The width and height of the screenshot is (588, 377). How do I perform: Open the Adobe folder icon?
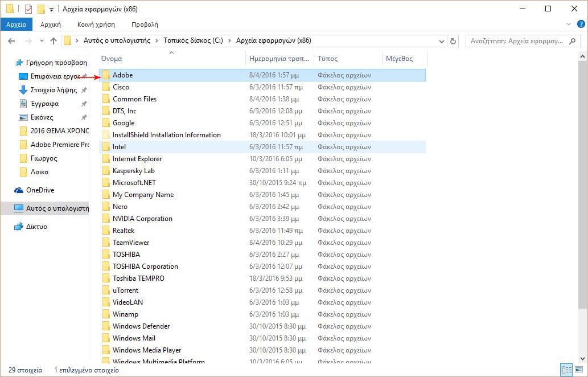click(x=106, y=75)
